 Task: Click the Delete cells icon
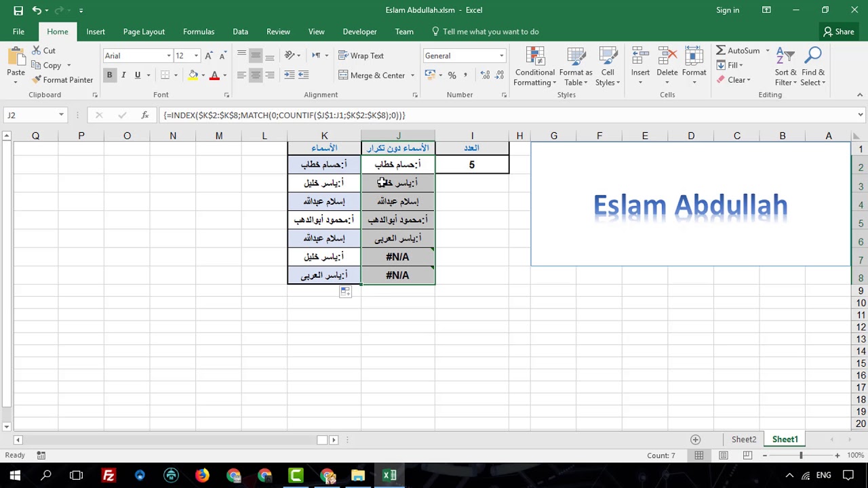point(667,57)
